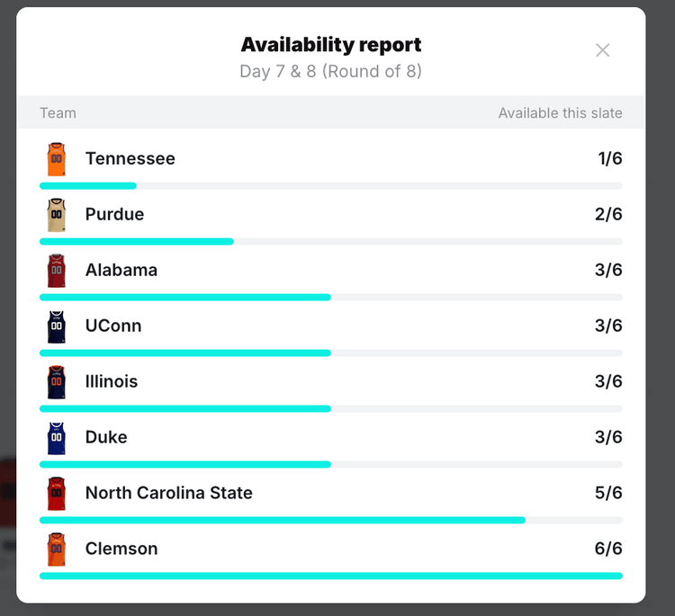Viewport: 675px width, 616px height.
Task: Click the UConn navy jersey icon
Action: 57,326
